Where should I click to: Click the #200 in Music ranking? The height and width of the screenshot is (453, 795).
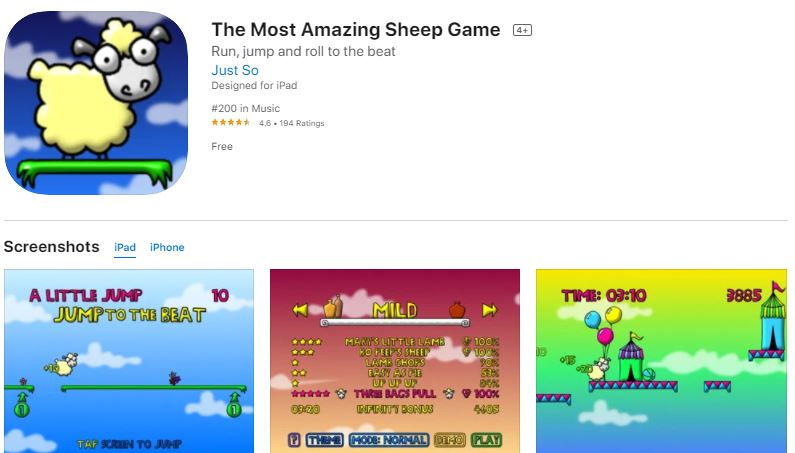pyautogui.click(x=245, y=108)
